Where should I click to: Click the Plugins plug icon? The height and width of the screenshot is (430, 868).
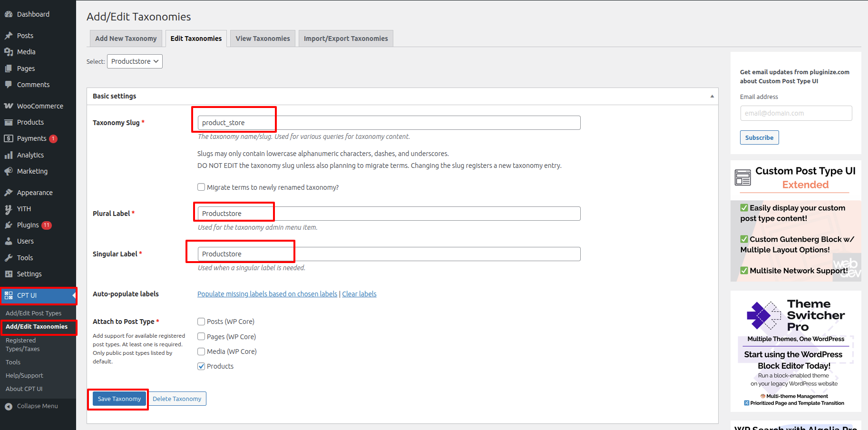pyautogui.click(x=9, y=225)
